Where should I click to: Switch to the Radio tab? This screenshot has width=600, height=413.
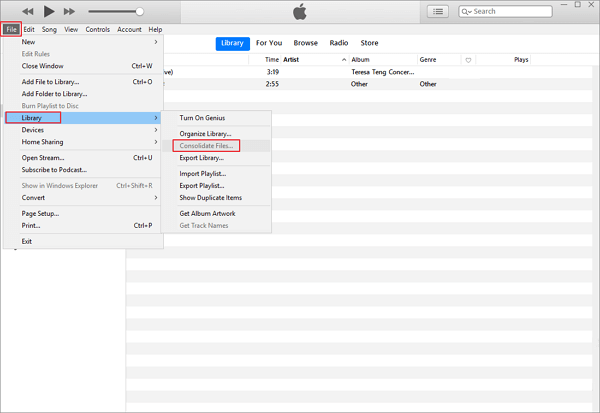tap(339, 43)
